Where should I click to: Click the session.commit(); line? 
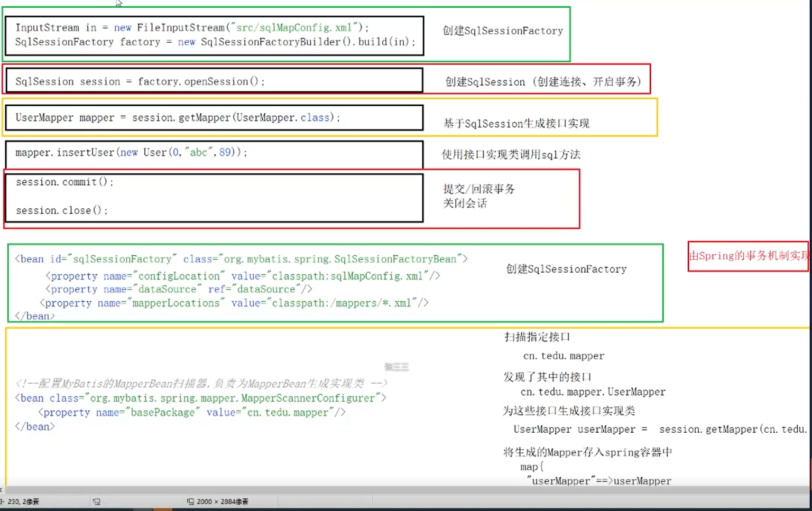(64, 182)
